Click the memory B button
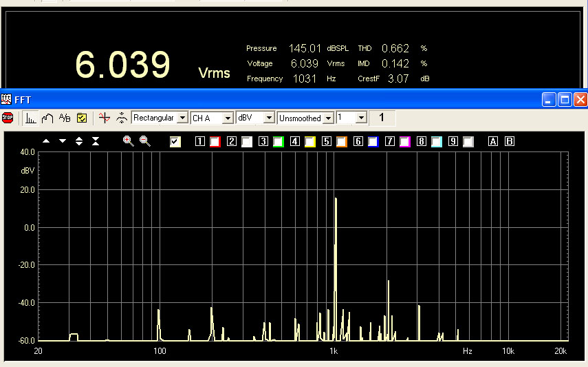This screenshot has width=588, height=367. (510, 142)
